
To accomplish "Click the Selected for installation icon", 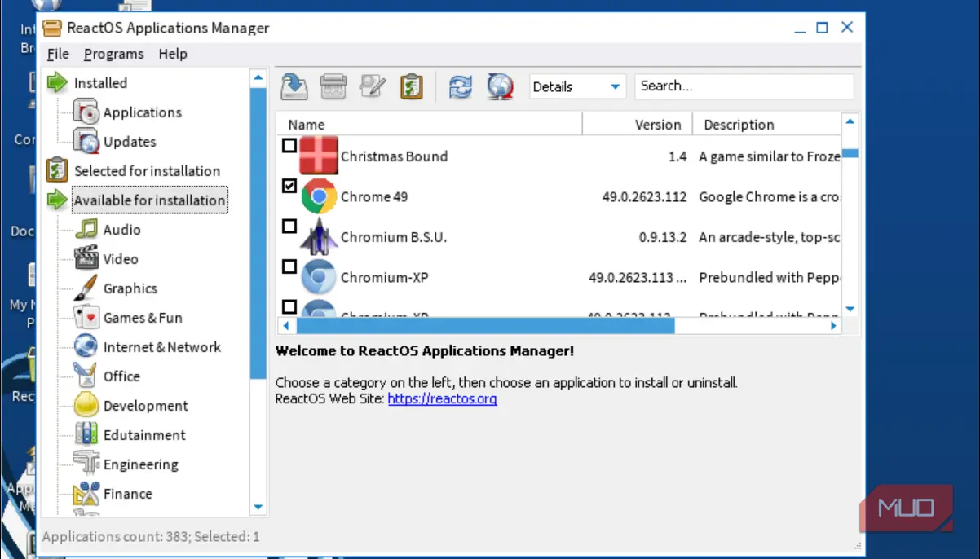I will (57, 170).
